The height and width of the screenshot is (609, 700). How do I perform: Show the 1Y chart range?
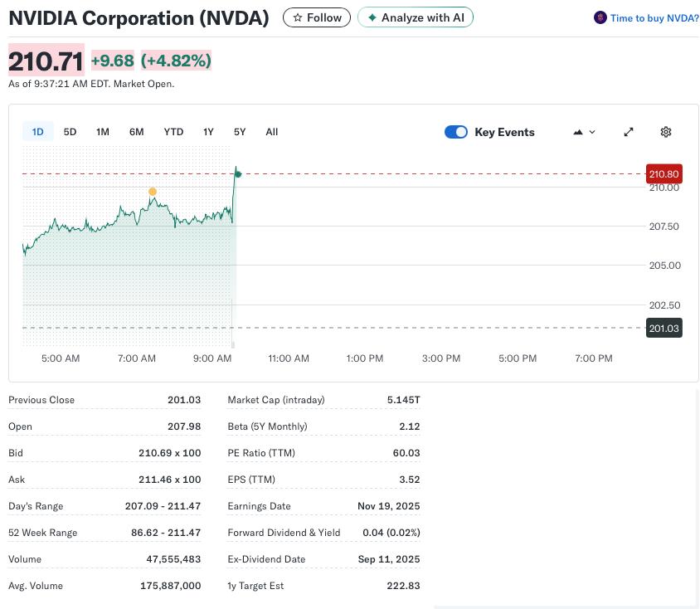tap(208, 132)
